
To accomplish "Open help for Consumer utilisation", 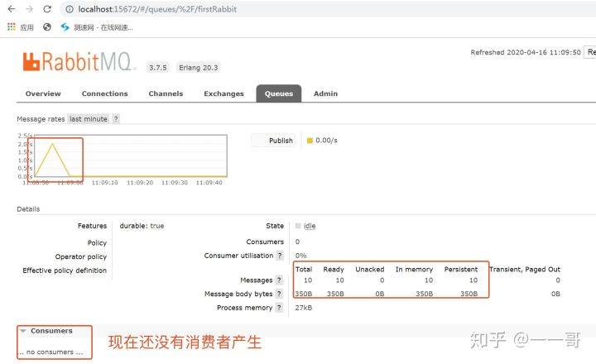I will pos(279,256).
